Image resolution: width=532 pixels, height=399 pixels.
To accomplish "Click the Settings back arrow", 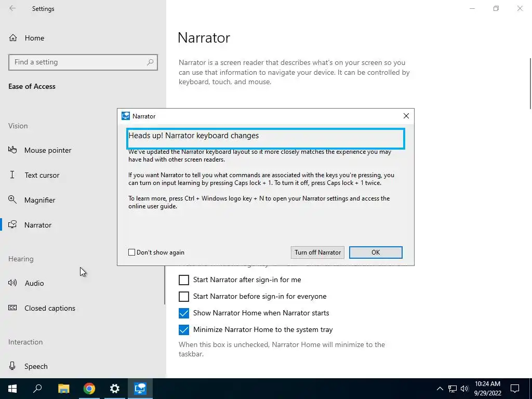I will tap(12, 8).
